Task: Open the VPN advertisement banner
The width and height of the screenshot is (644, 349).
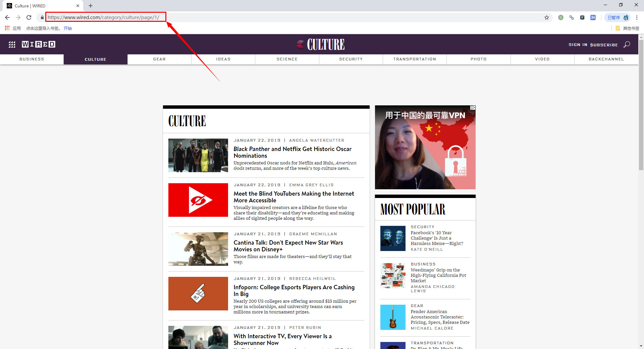Action: tap(425, 147)
